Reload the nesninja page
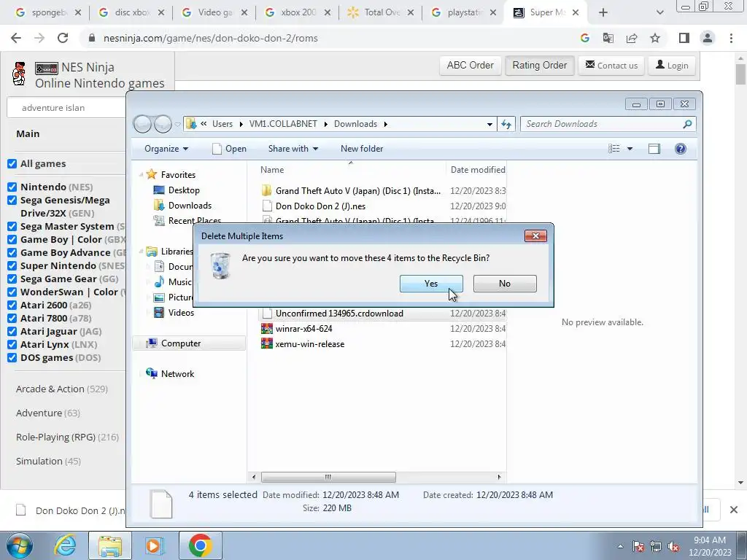 point(63,38)
